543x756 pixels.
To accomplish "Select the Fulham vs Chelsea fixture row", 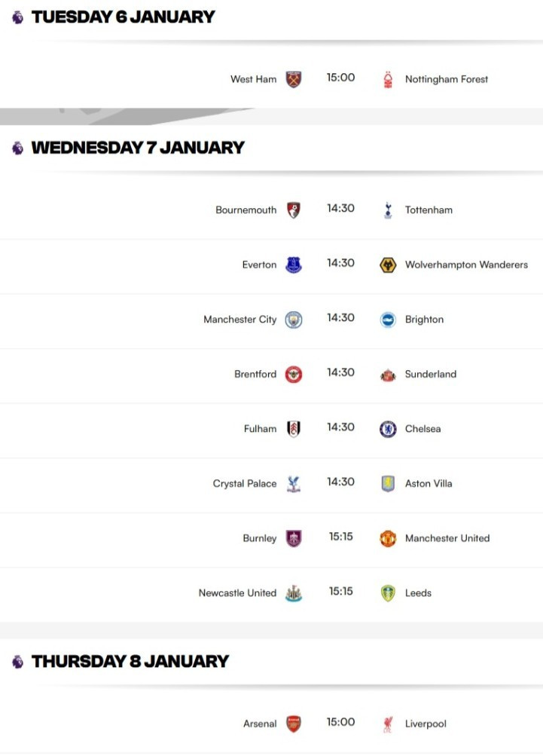I will tap(340, 428).
